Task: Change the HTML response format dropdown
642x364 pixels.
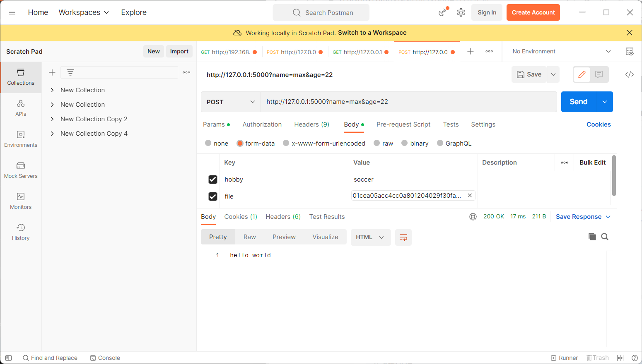Action: click(x=371, y=237)
